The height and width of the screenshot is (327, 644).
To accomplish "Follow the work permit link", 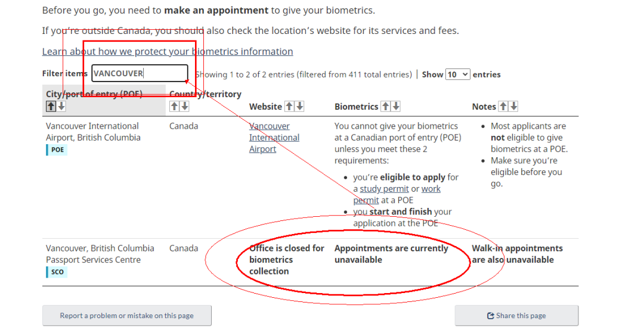I will point(431,189).
